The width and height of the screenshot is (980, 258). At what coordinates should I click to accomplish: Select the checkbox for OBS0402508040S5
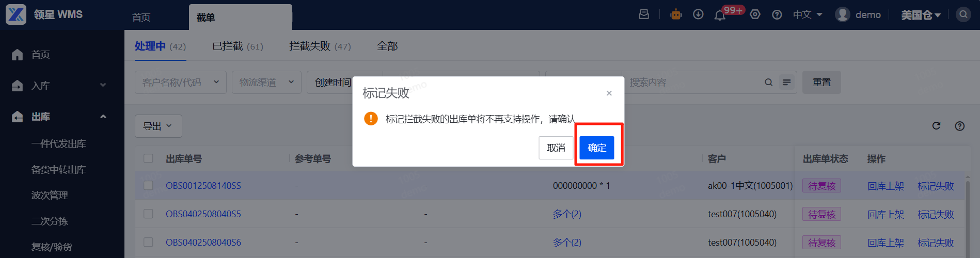coord(148,214)
